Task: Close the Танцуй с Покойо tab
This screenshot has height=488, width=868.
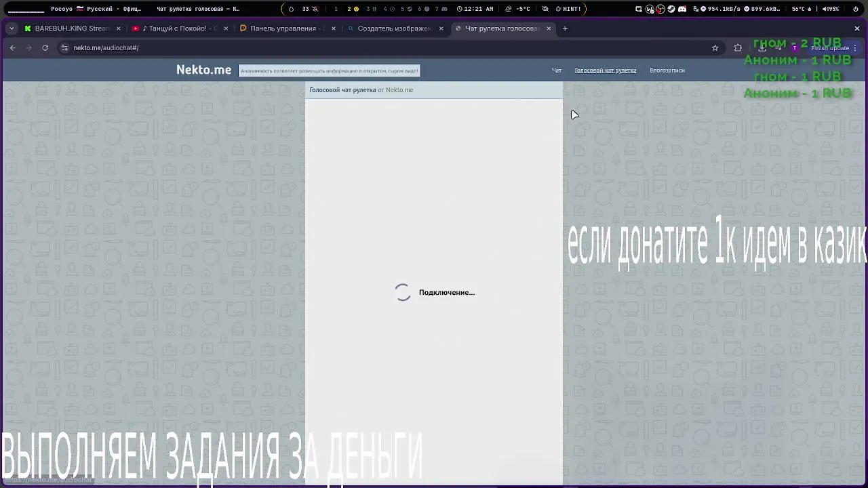Action: point(226,28)
